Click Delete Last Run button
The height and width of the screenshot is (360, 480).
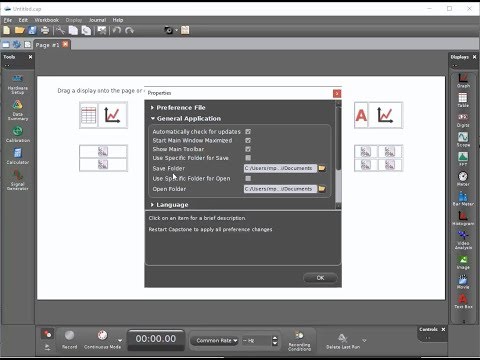[343, 341]
